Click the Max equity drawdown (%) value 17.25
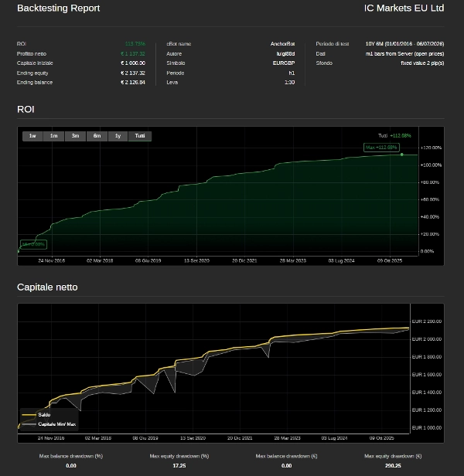Viewport: 464px width, 476px height. coord(179,466)
